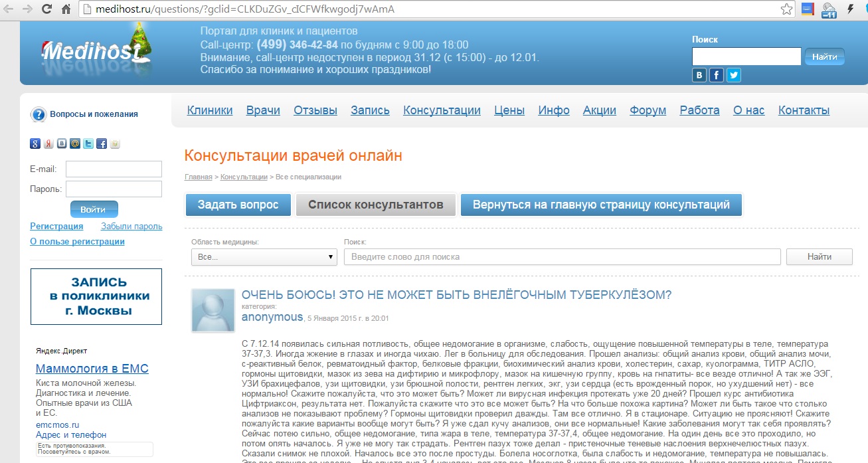Click the last social login icon in sidebar
Image resolution: width=868 pixels, height=463 pixels.
coord(115,143)
